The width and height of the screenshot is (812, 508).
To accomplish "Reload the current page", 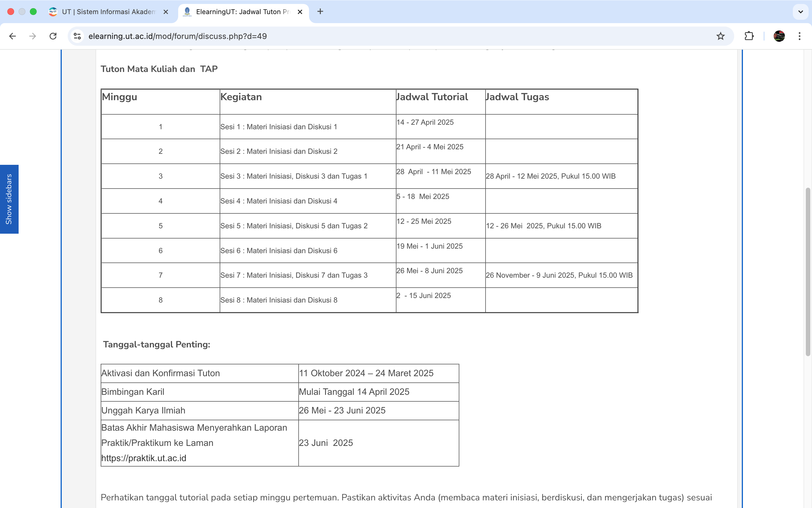I will point(53,36).
